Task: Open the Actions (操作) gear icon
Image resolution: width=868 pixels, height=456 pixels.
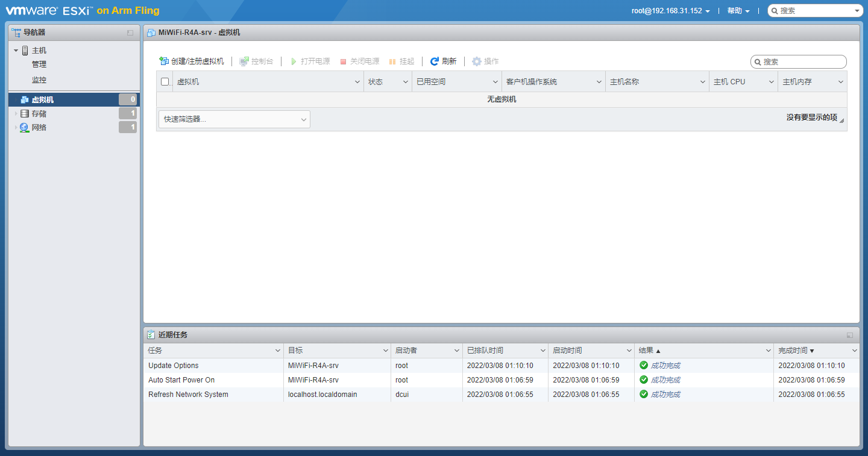Action: 477,61
